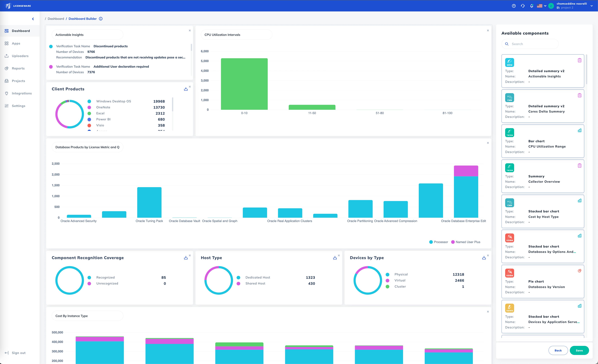Click the Dashboard Builder info icon
The height and width of the screenshot is (364, 598).
click(x=101, y=19)
